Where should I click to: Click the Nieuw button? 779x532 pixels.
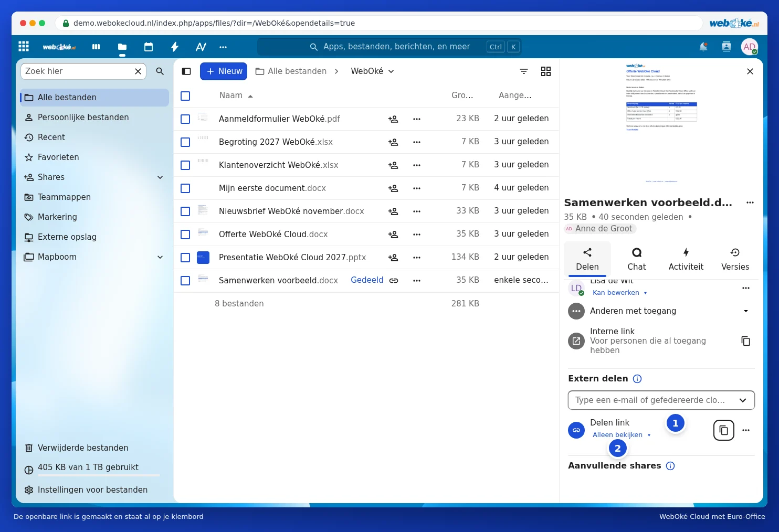click(224, 71)
